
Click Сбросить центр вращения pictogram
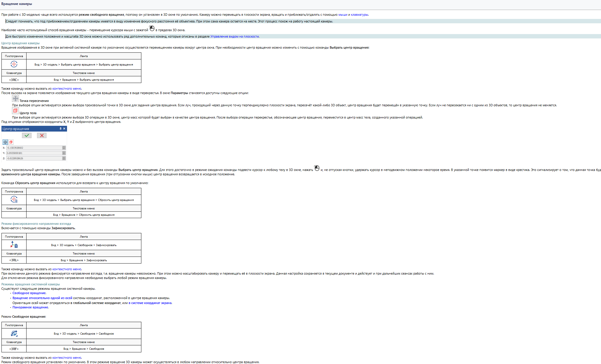click(x=14, y=199)
